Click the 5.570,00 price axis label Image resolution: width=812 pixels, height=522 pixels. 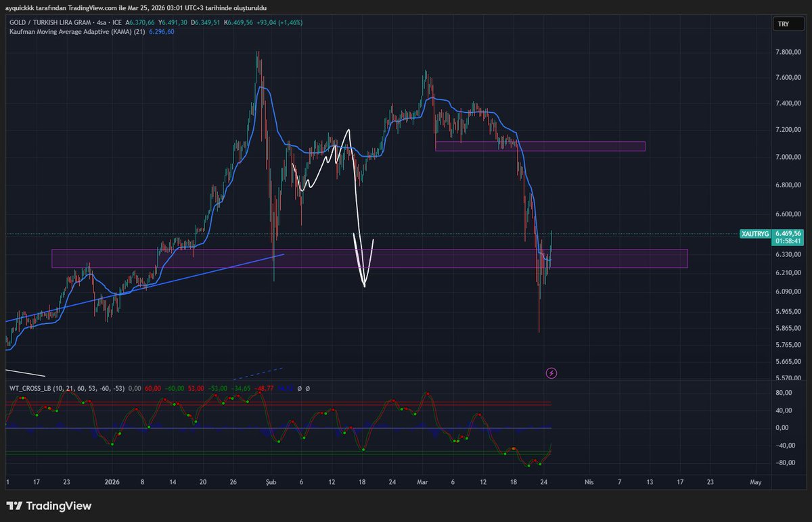tap(787, 378)
